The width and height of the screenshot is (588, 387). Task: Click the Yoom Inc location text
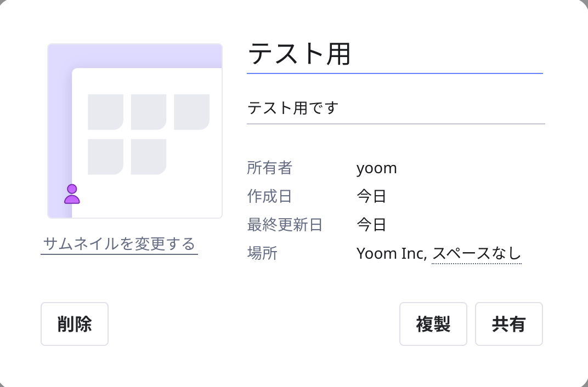[x=391, y=253]
